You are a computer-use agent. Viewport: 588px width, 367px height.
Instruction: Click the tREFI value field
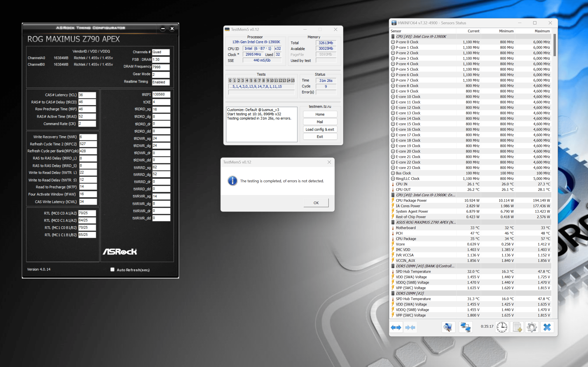point(161,94)
